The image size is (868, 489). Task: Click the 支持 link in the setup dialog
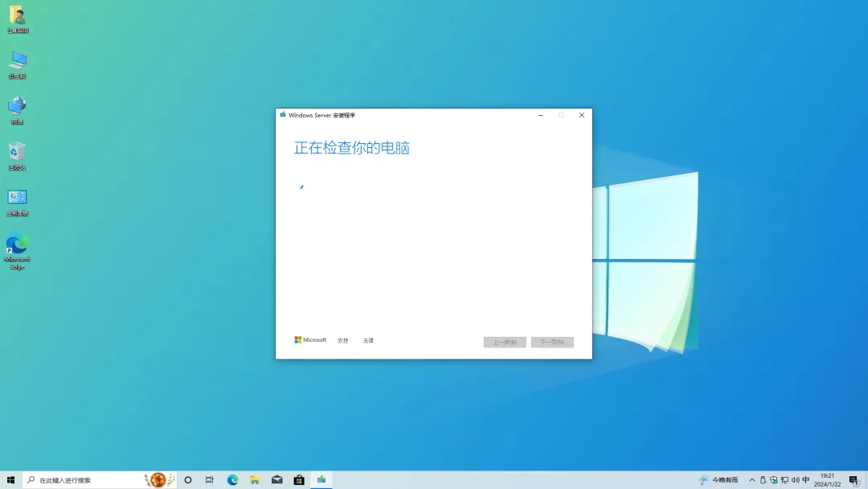(342, 340)
